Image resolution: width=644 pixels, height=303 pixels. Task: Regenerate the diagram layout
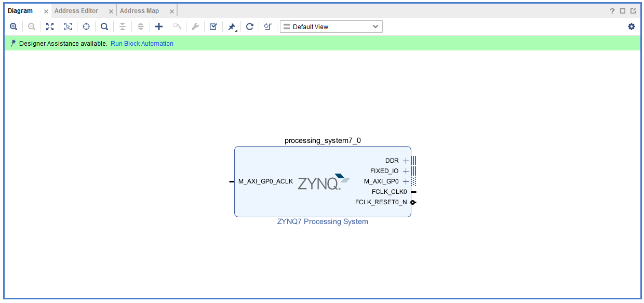(x=250, y=27)
